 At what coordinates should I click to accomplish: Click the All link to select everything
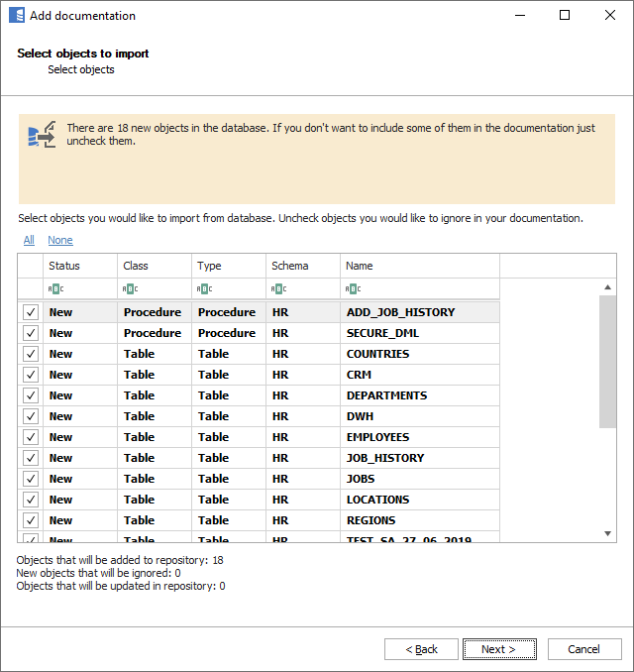click(x=29, y=240)
